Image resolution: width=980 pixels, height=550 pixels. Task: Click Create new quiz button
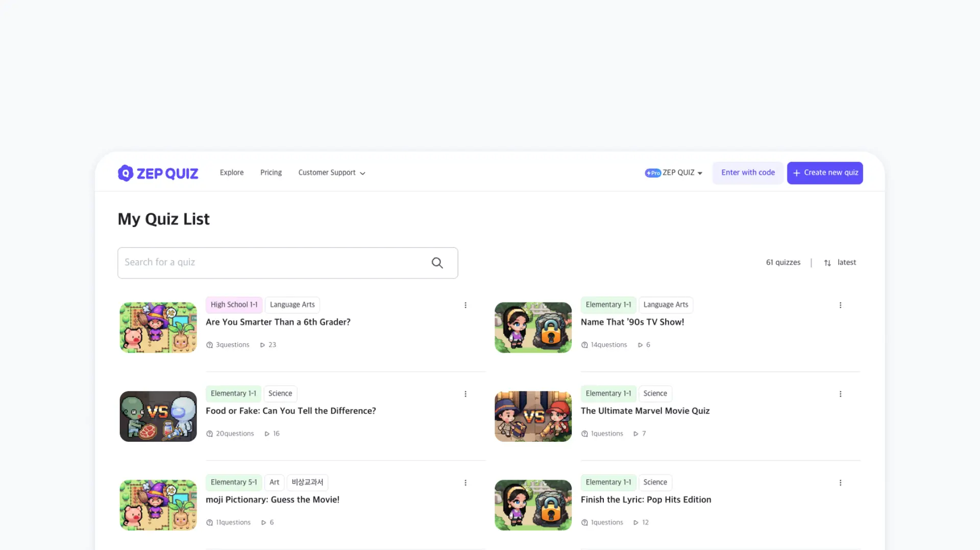824,173
